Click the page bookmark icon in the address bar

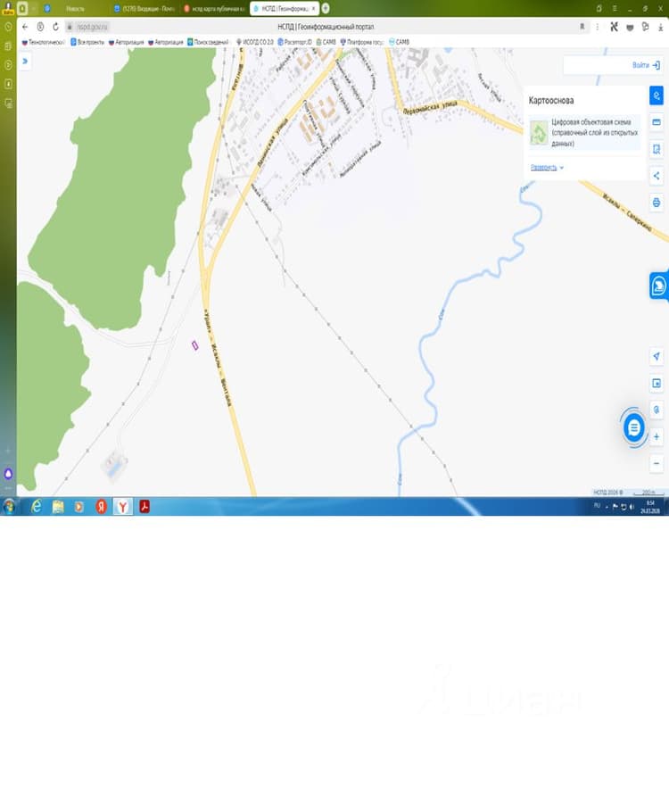coord(582,27)
